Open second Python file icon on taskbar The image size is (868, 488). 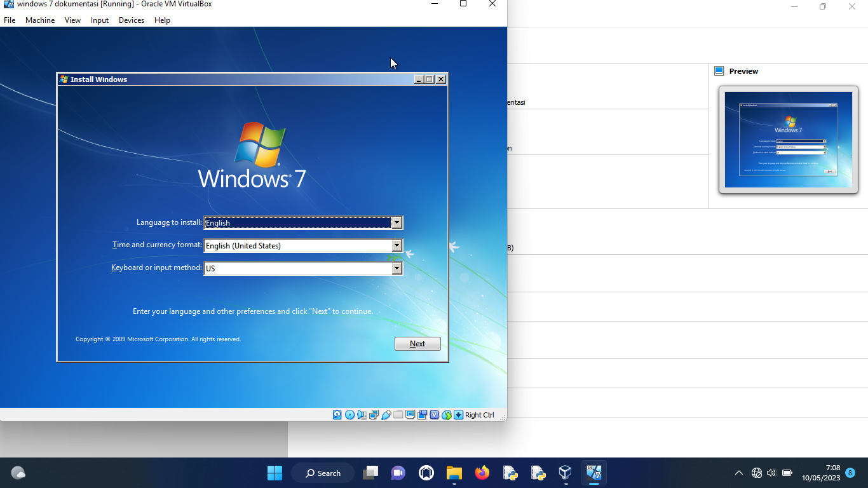(x=538, y=473)
